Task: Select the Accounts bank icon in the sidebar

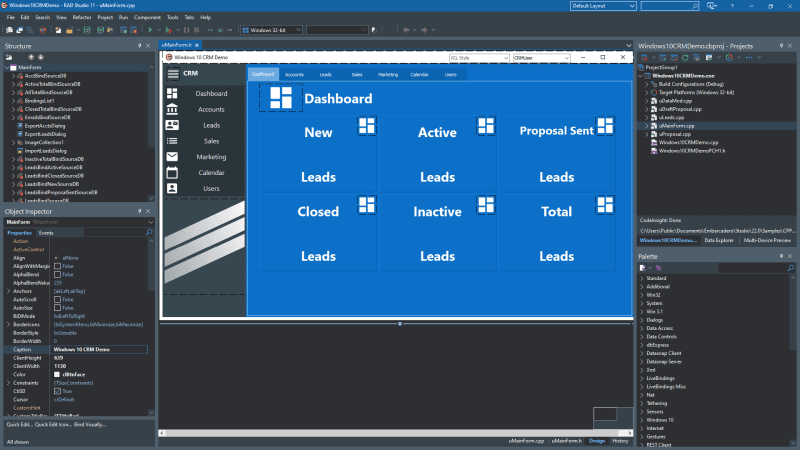Action: [172, 109]
